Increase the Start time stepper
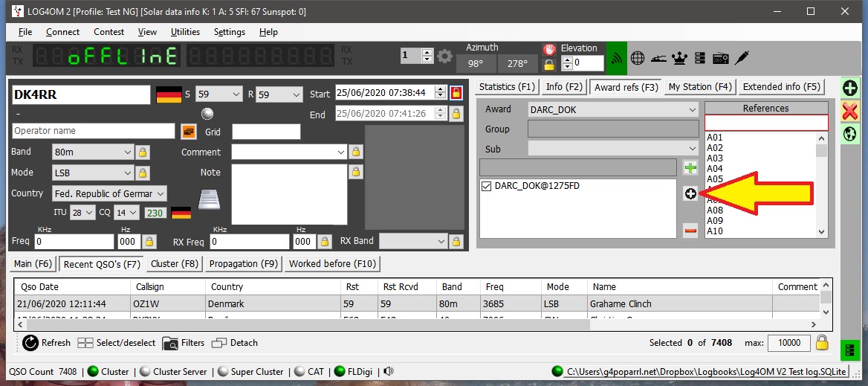The image size is (868, 386). coord(440,90)
